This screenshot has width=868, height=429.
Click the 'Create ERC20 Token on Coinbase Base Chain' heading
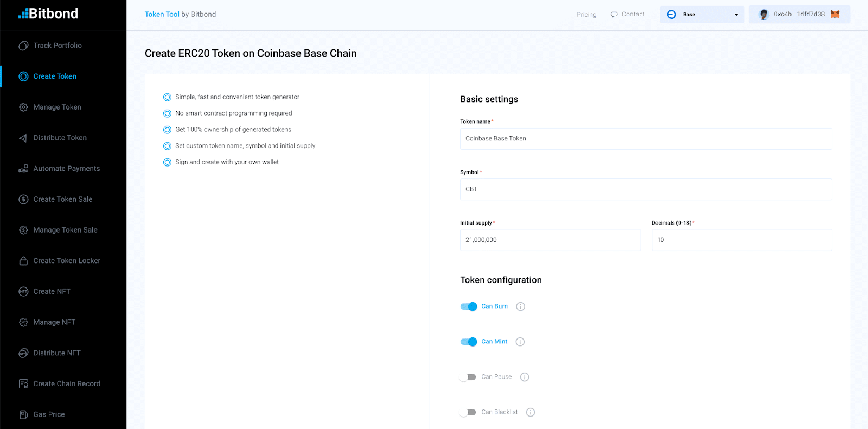(x=251, y=54)
